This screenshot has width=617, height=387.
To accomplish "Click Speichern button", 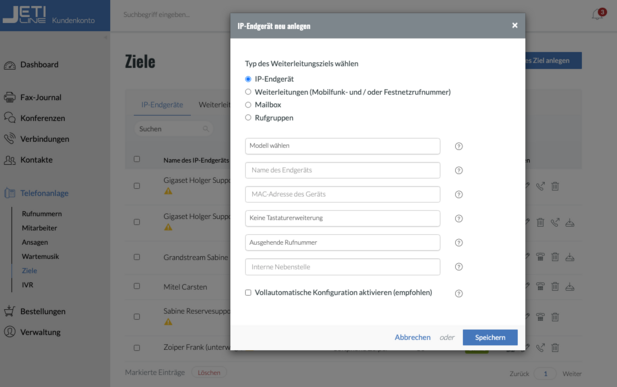I will coord(490,337).
